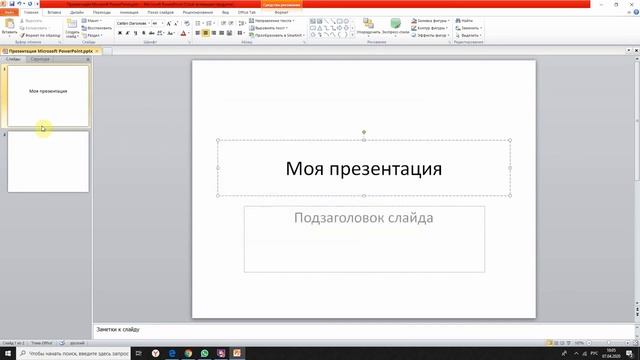Toggle Italic formatting

pyautogui.click(x=127, y=33)
